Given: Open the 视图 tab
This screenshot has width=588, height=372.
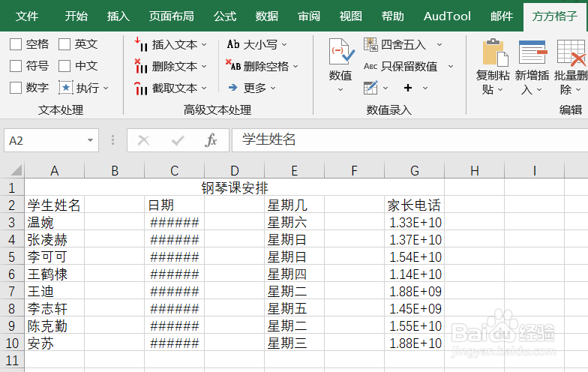Looking at the screenshot, I should 351,16.
